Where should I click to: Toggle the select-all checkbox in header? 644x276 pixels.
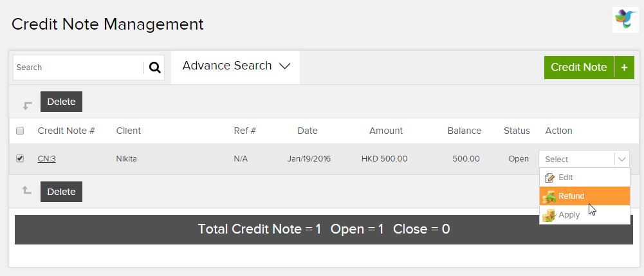[x=20, y=131]
